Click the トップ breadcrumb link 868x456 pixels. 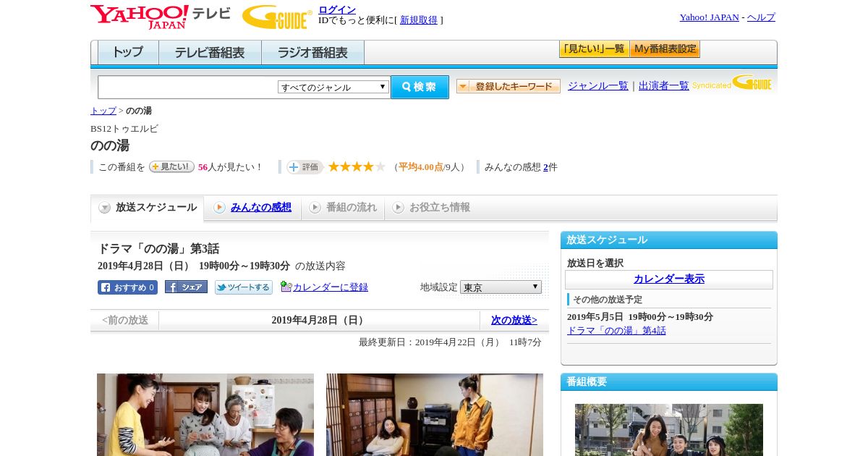(x=103, y=111)
